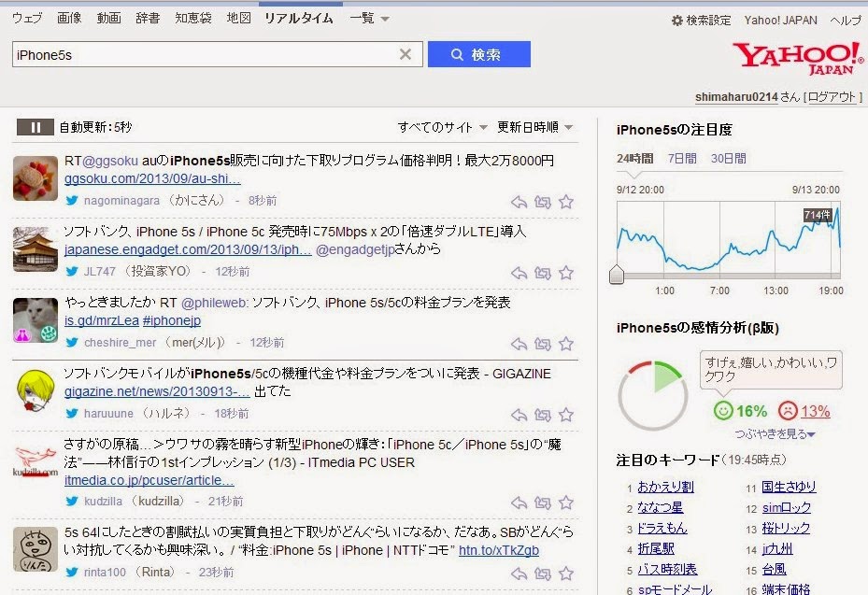Retweet JL747's tweet
This screenshot has height=595, width=868.
[543, 273]
